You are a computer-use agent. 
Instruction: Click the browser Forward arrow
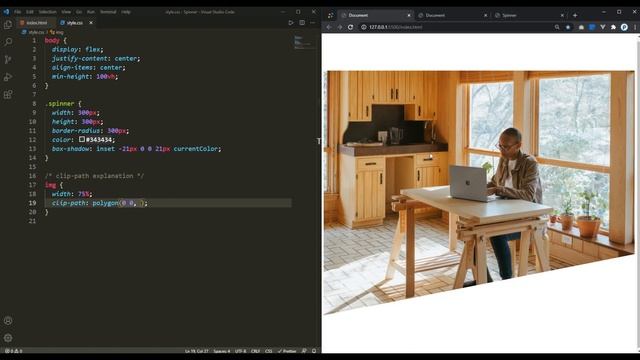coord(340,27)
